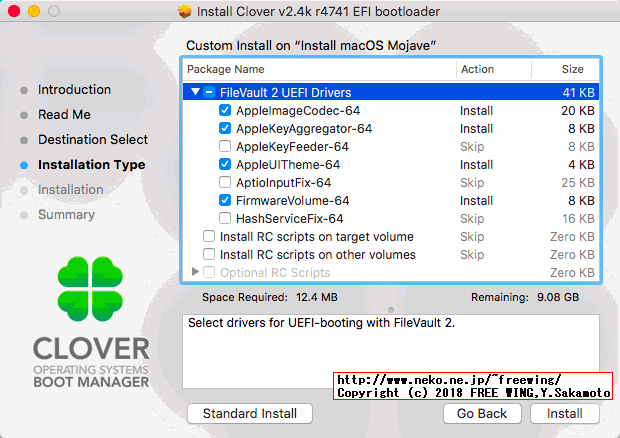Click the Skip action for AppleKeyFeeder-64
Viewport: 620px width, 438px height.
click(x=472, y=147)
